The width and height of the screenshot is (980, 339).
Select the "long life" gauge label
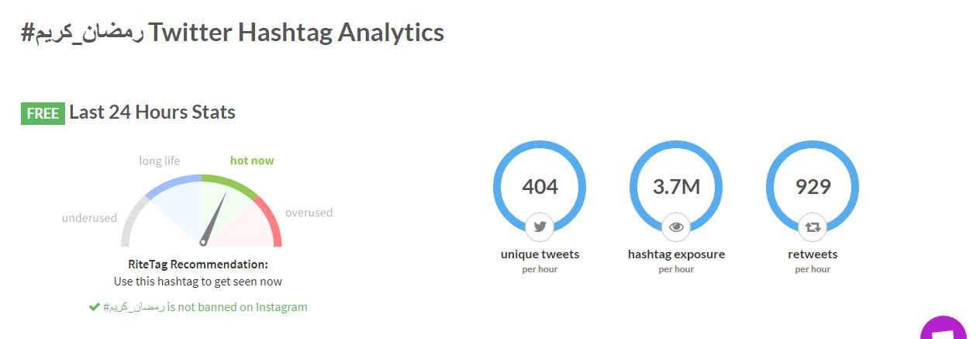160,161
